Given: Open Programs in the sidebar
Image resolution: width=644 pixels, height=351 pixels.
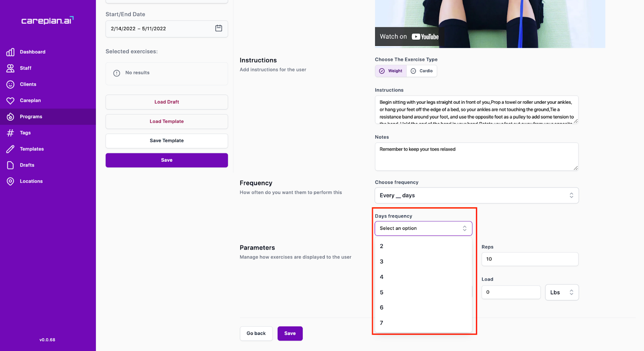Looking at the screenshot, I should click(31, 117).
